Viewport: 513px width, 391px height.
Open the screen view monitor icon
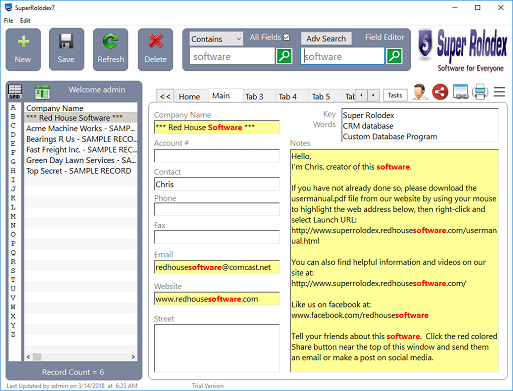click(460, 92)
